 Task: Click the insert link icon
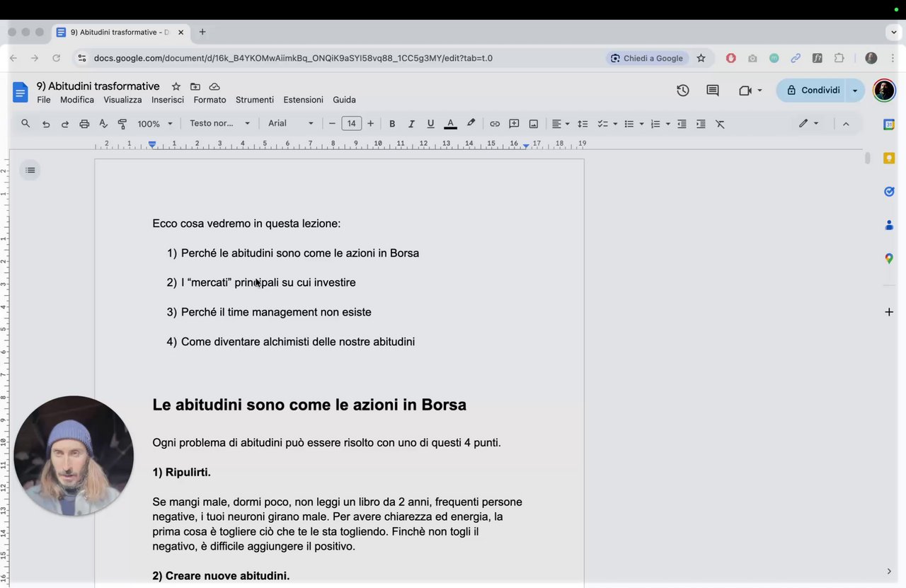[x=495, y=124]
